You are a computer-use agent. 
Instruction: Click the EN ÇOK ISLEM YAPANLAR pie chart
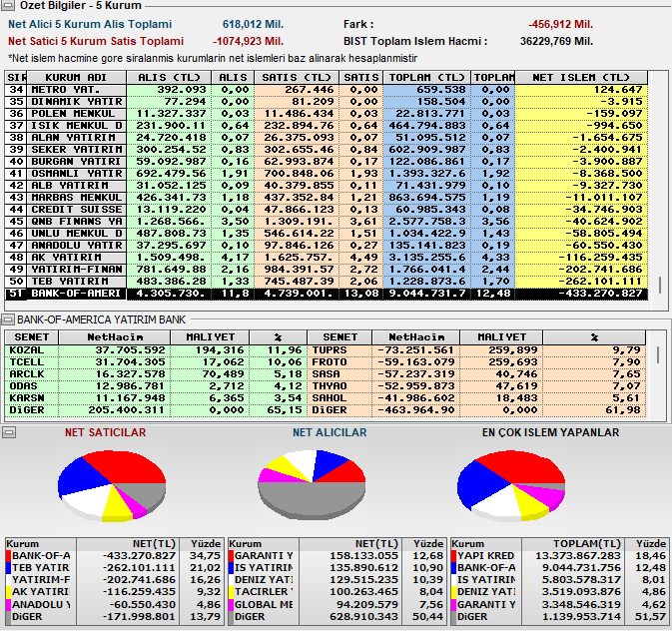511,485
